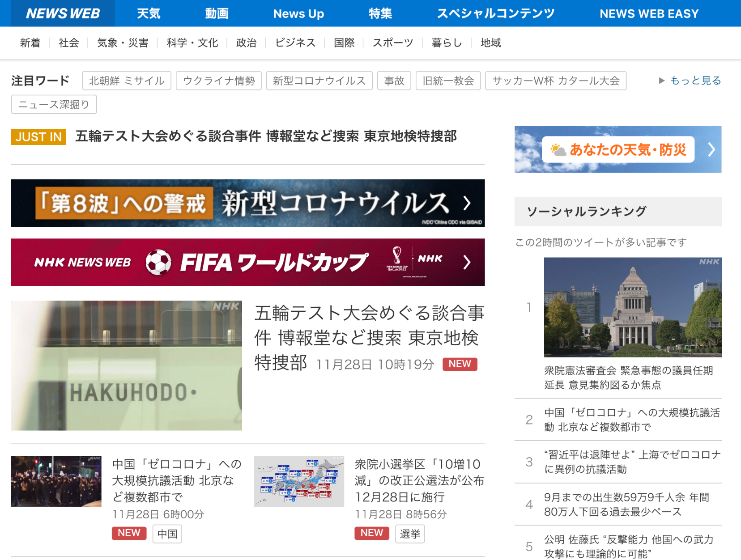
Task: Click the soccer ball icon on FIFA banner
Action: pyautogui.click(x=158, y=262)
